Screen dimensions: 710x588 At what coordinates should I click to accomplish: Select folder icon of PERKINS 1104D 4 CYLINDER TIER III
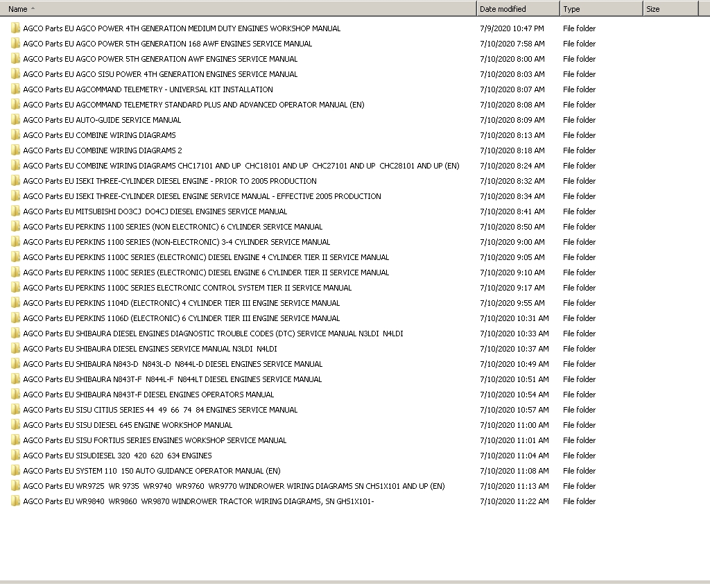click(x=15, y=302)
